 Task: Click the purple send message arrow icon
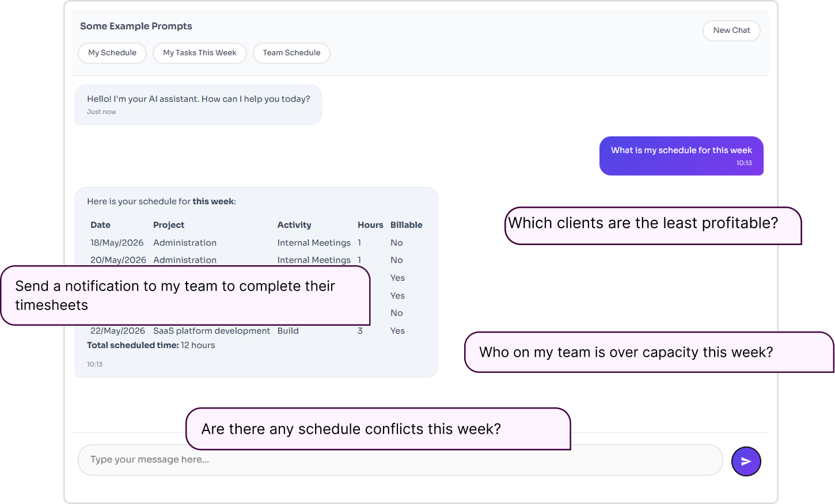tap(746, 461)
